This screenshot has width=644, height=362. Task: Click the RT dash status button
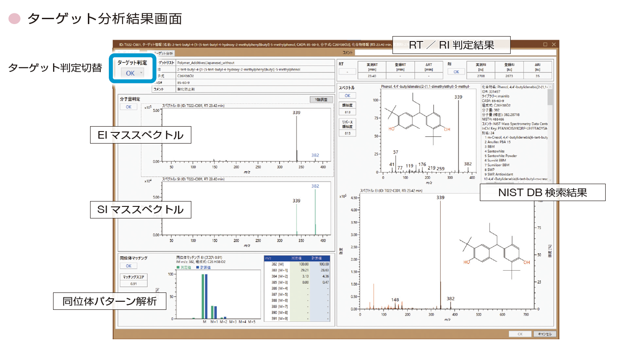click(x=347, y=72)
